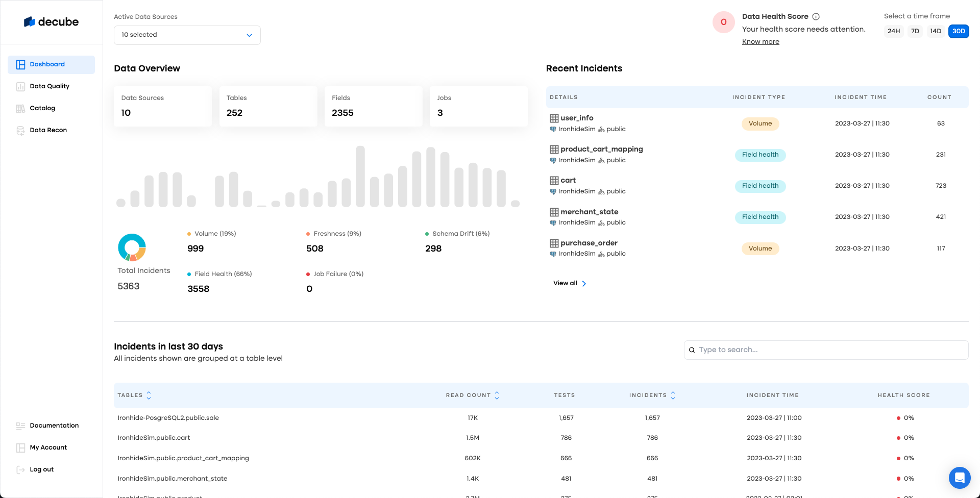Click the My Account sidebar icon
The height and width of the screenshot is (498, 980).
(x=20, y=448)
